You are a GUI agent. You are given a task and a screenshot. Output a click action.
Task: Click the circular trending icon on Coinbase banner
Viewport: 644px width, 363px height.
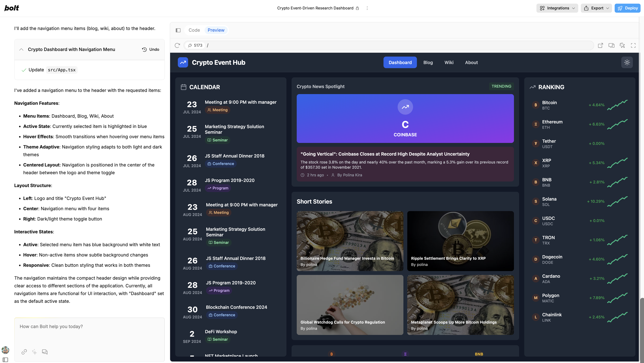(x=405, y=107)
